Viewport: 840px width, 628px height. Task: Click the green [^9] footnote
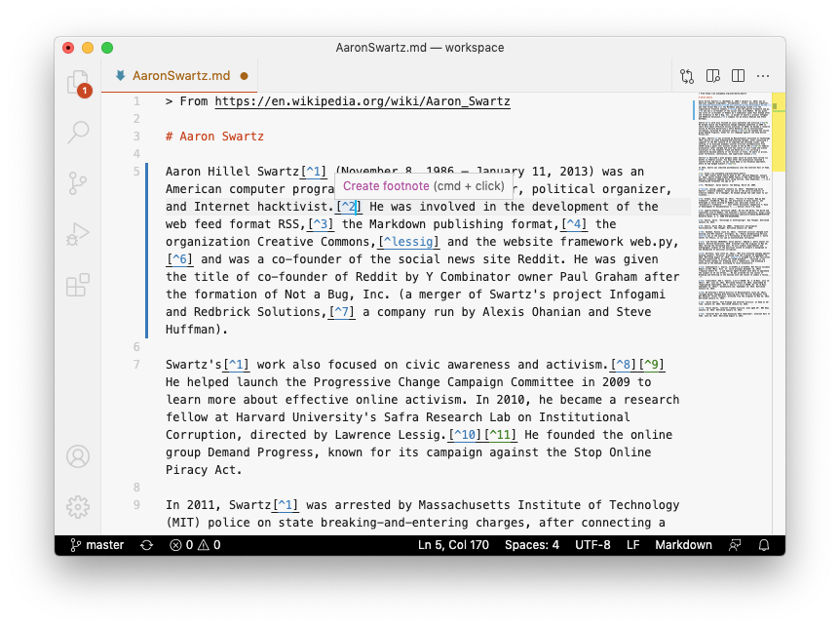coord(651,365)
